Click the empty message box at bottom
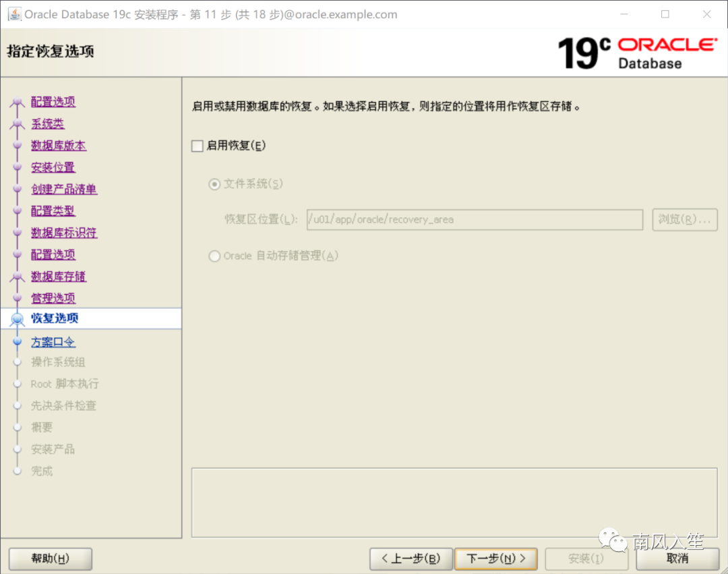Viewport: 728px width, 574px height. click(x=454, y=503)
